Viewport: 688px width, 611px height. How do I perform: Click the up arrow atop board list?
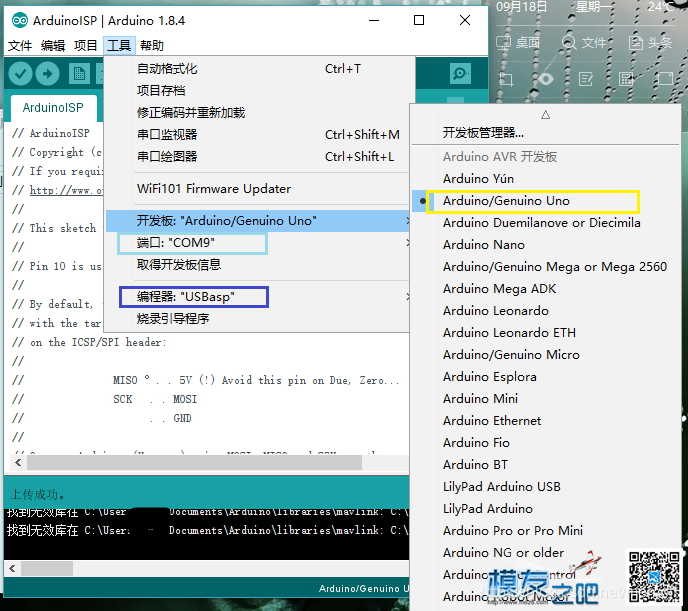(x=545, y=115)
